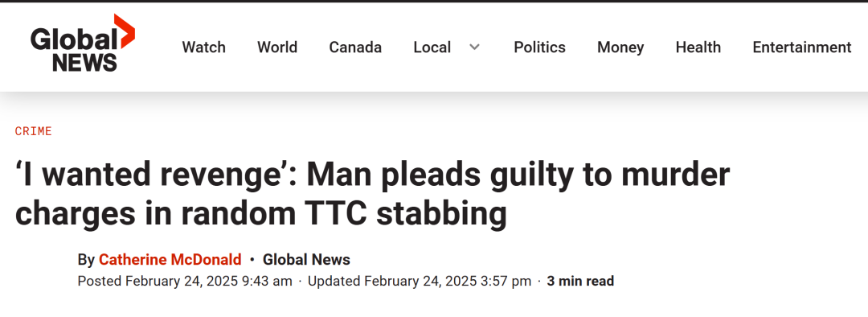Click the Global News logo
868x317 pixels.
click(83, 43)
